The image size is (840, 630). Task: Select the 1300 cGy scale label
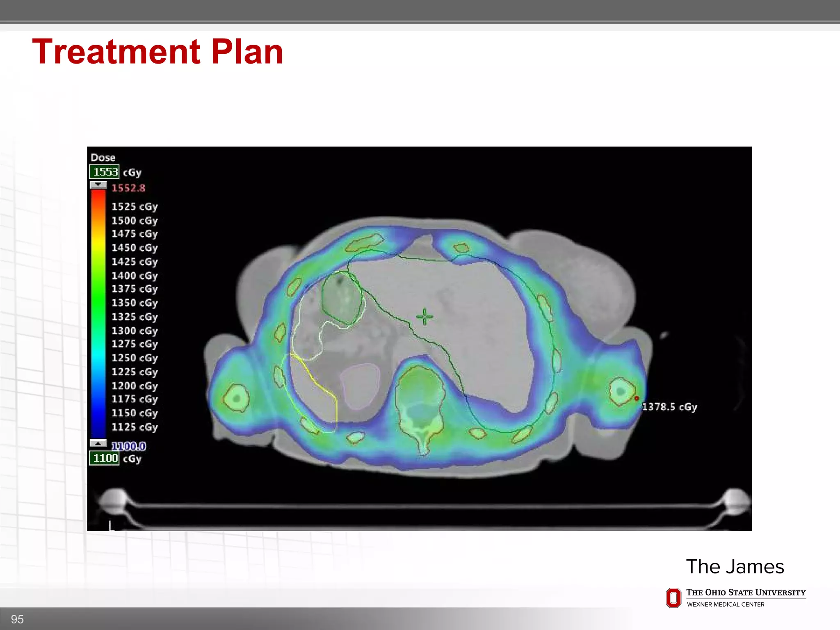pos(135,331)
